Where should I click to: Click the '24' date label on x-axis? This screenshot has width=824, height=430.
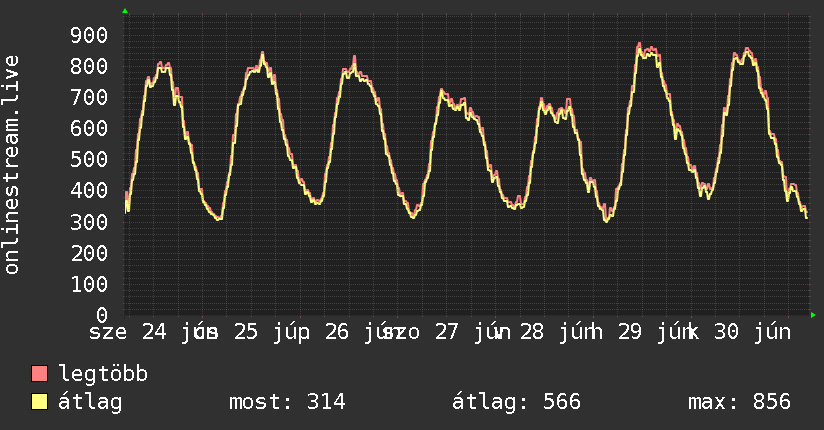(154, 332)
